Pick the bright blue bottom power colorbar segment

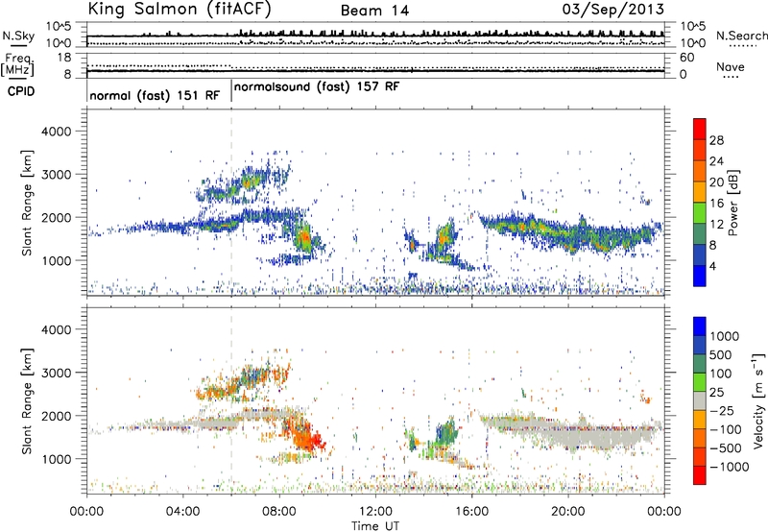click(x=700, y=276)
